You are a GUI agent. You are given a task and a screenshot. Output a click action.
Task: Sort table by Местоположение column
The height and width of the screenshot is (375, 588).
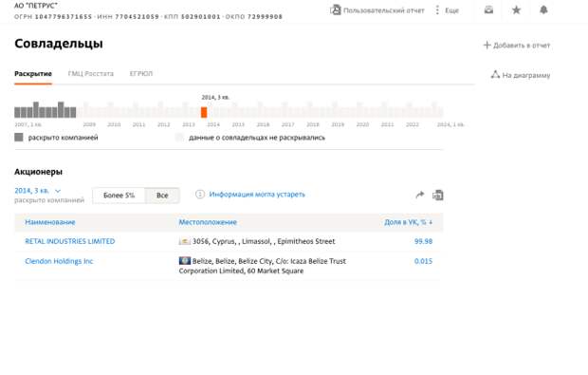(208, 222)
